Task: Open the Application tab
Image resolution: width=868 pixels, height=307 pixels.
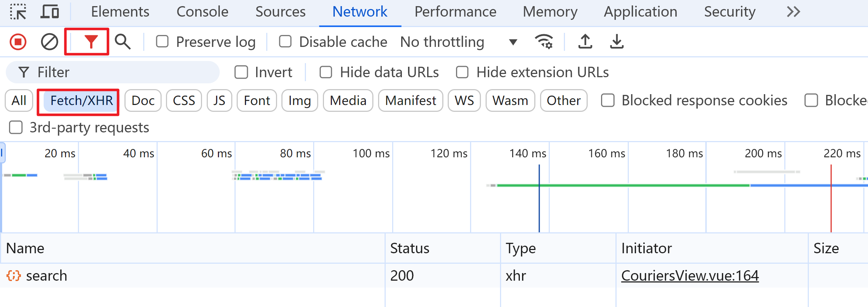Action: [640, 12]
